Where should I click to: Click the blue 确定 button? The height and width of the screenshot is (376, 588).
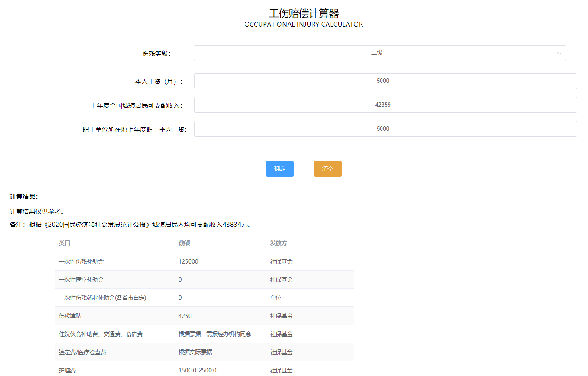click(280, 169)
